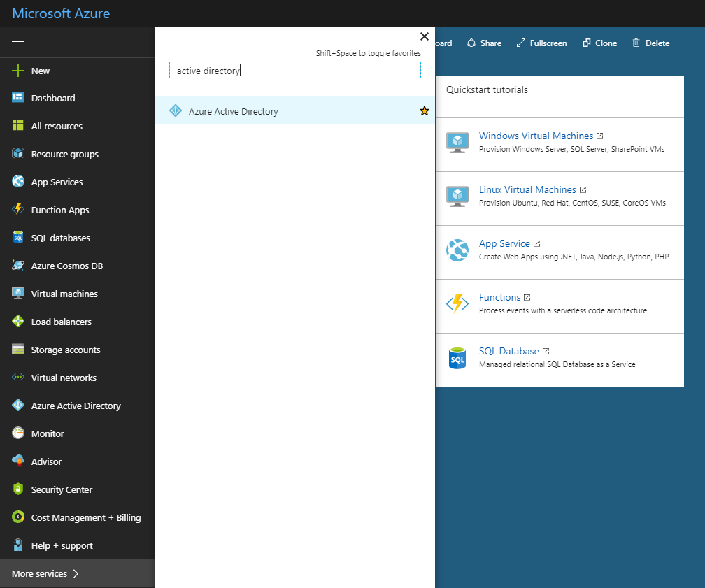
Task: Close the services search panel
Action: 424,36
